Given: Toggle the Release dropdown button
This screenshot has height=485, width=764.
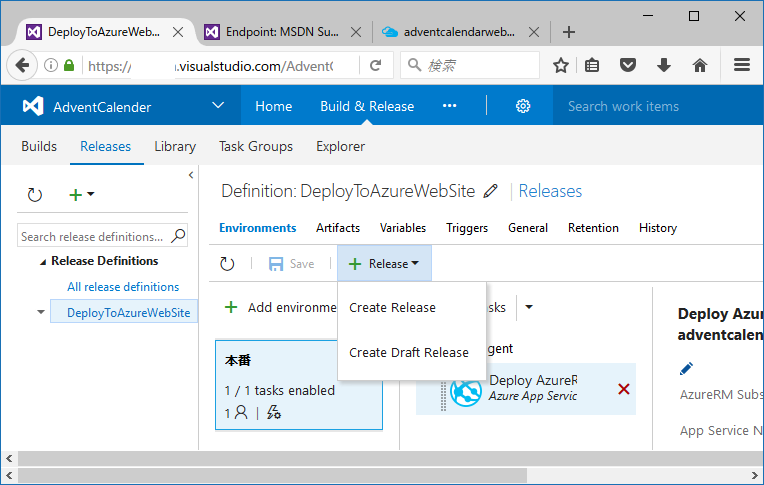Looking at the screenshot, I should coord(384,264).
